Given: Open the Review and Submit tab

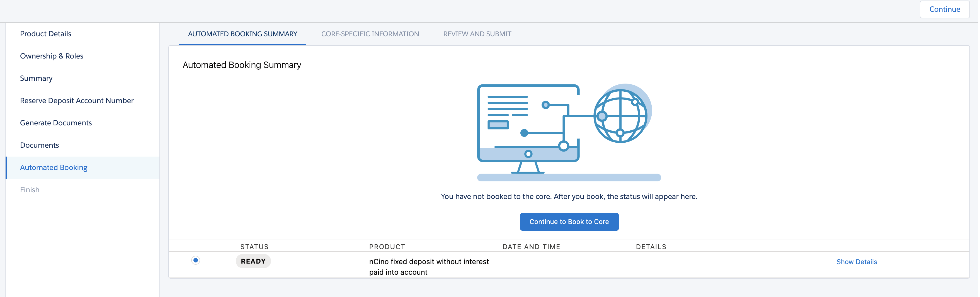Looking at the screenshot, I should tap(477, 34).
